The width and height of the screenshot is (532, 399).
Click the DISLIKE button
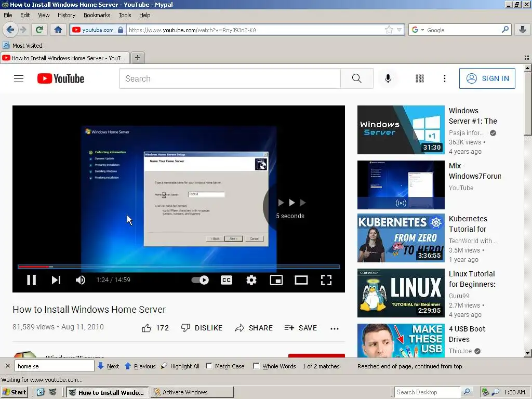point(202,328)
